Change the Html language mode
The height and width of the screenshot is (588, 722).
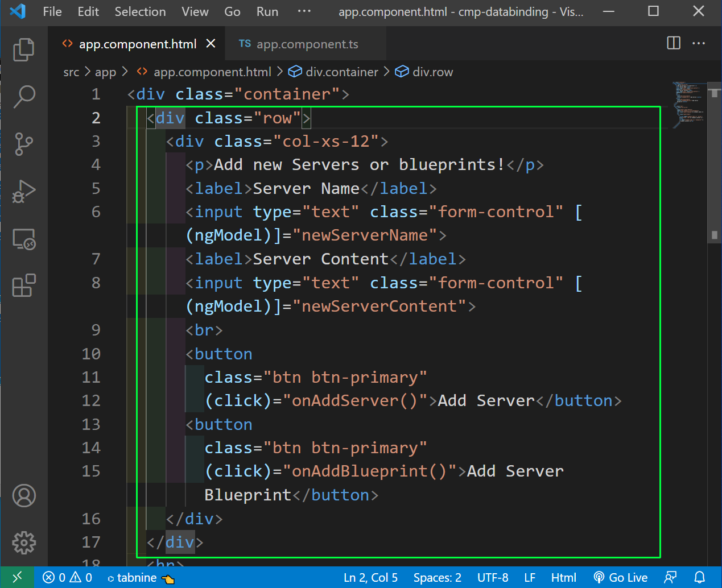click(563, 578)
